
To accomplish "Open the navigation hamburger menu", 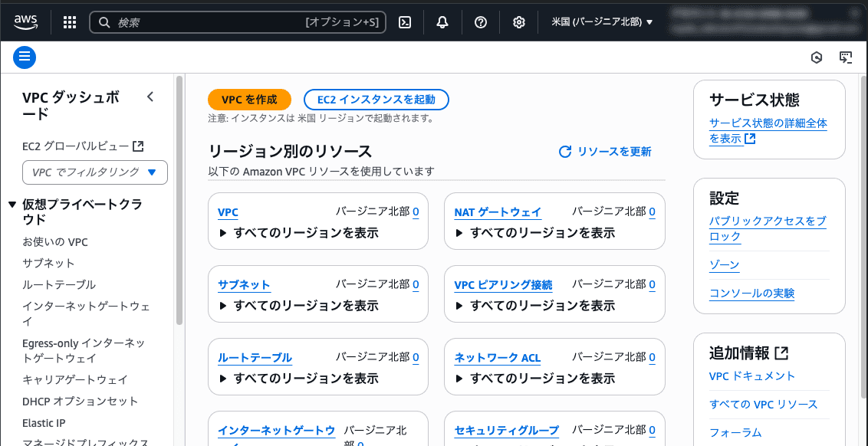I will (25, 57).
